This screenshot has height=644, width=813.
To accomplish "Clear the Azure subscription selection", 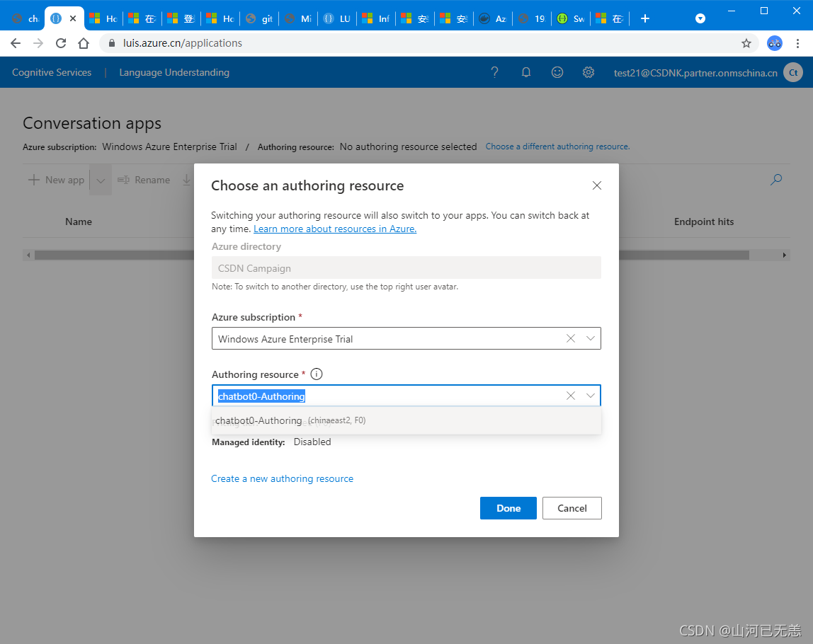I will 570,339.
